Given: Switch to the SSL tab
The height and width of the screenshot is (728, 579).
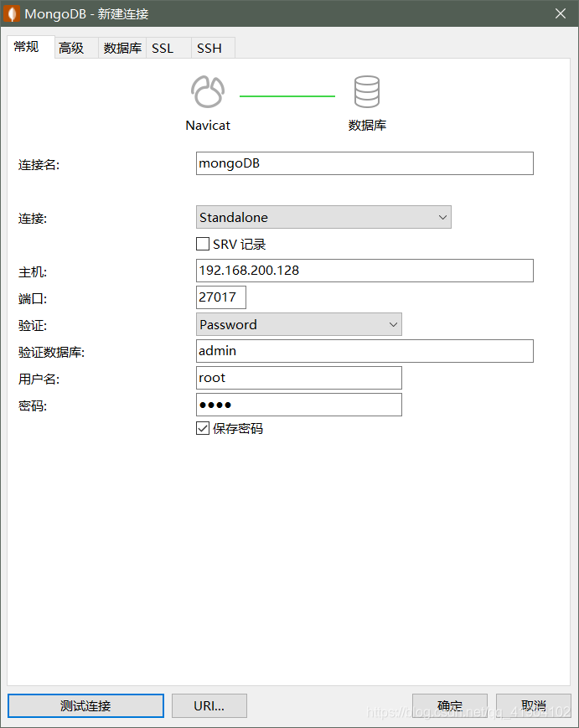Looking at the screenshot, I should pyautogui.click(x=168, y=48).
